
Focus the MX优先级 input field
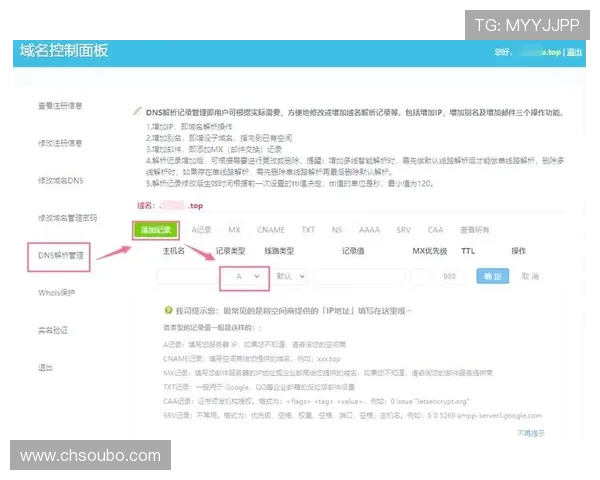tap(420, 276)
